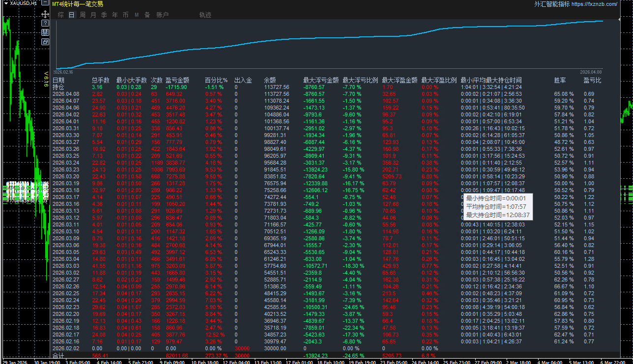Switch to 周 weekly statistics tab
633x364 pixels.
(82, 14)
